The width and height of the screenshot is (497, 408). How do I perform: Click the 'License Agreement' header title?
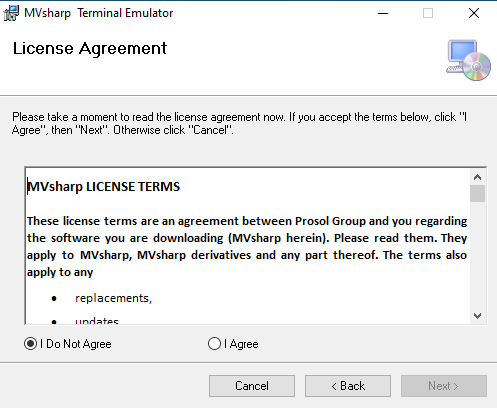(x=90, y=48)
